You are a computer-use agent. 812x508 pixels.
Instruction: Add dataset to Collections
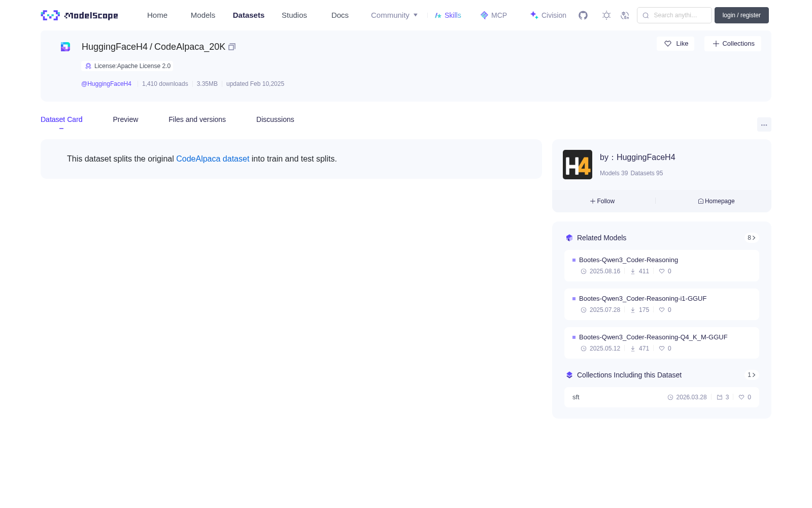tap(733, 44)
